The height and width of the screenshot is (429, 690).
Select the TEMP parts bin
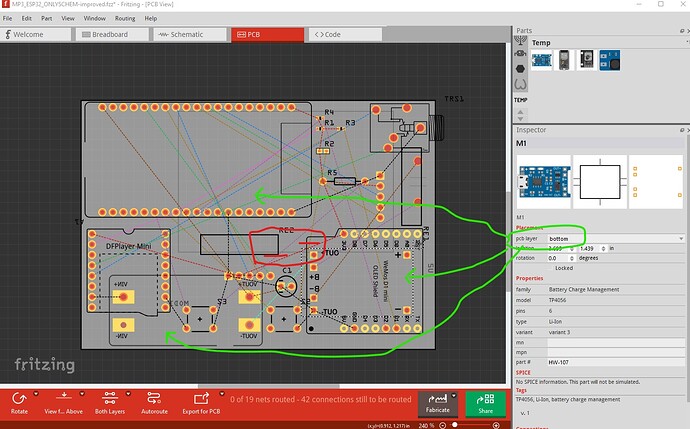pyautogui.click(x=521, y=100)
